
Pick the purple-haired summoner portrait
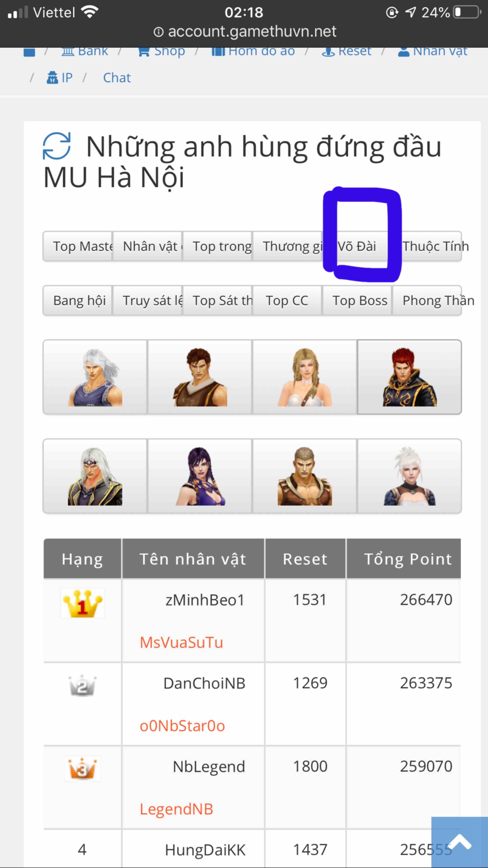[x=200, y=476]
